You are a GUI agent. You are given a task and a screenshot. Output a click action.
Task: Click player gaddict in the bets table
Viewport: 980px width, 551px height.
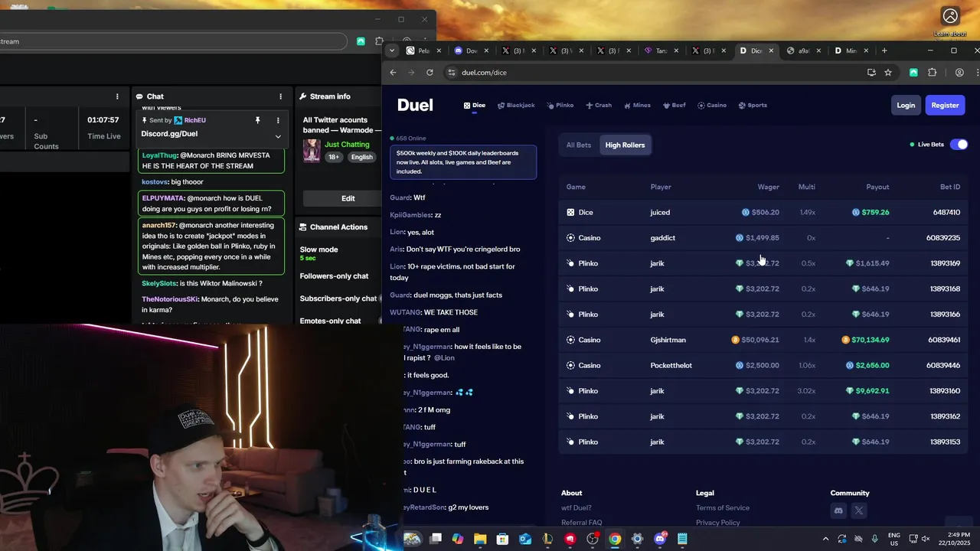point(663,238)
